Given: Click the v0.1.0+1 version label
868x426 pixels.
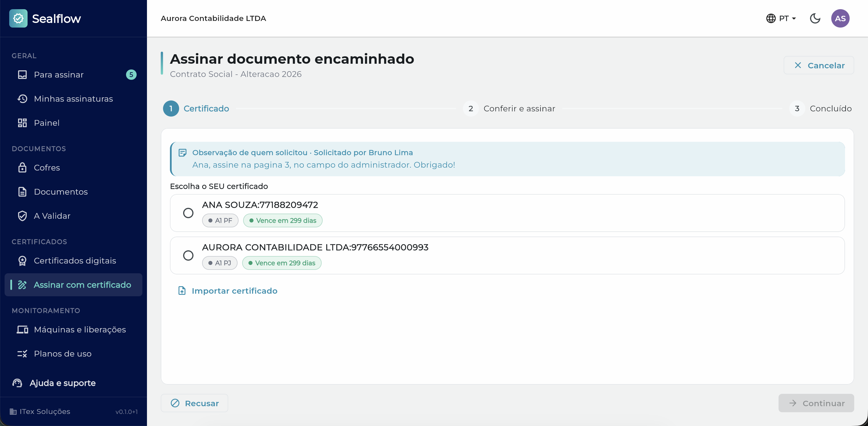Looking at the screenshot, I should coord(126,412).
